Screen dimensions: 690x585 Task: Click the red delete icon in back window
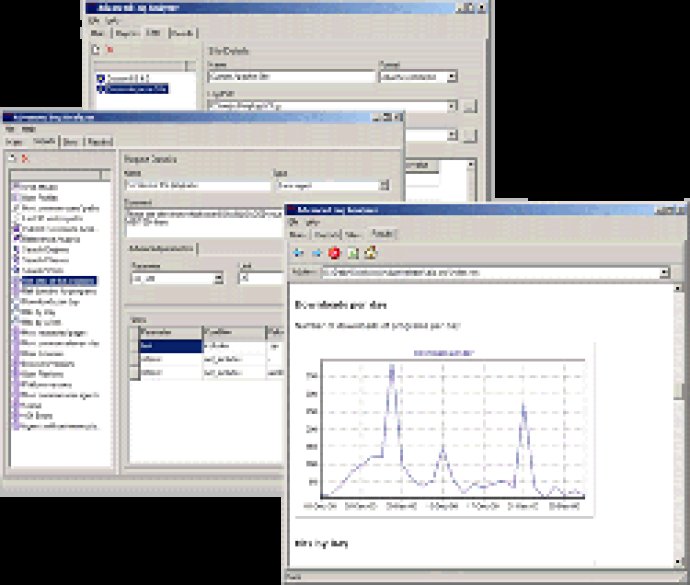(x=110, y=50)
